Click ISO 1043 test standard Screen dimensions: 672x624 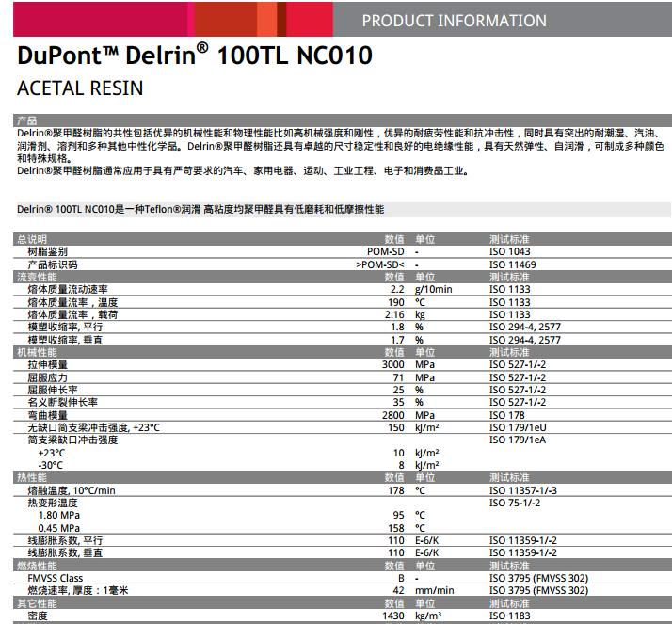pyautogui.click(x=509, y=251)
